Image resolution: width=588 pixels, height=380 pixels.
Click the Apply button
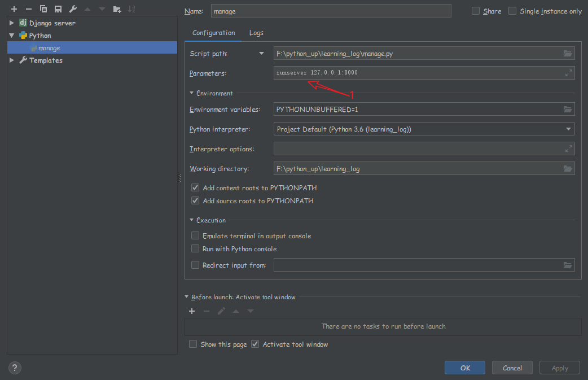[x=560, y=368]
